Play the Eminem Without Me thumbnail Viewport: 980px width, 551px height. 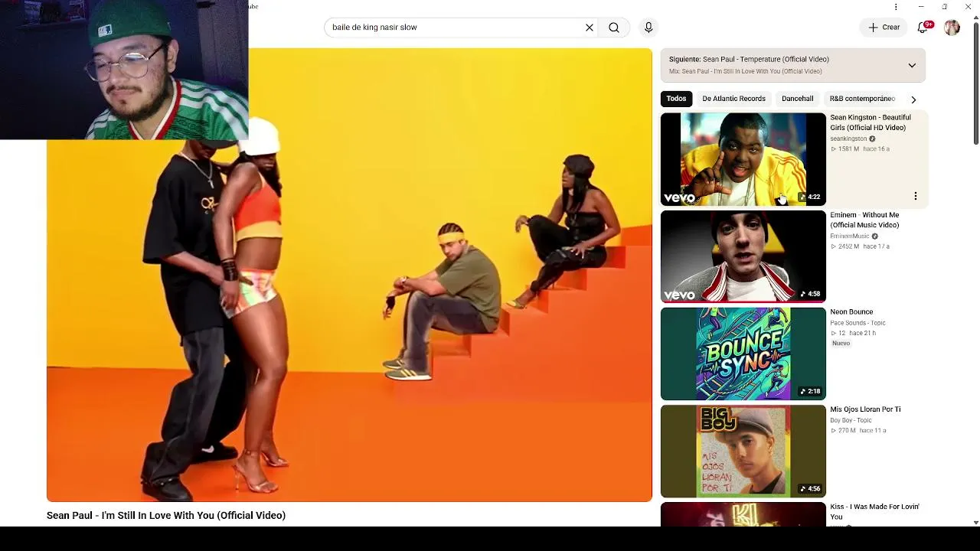(743, 256)
